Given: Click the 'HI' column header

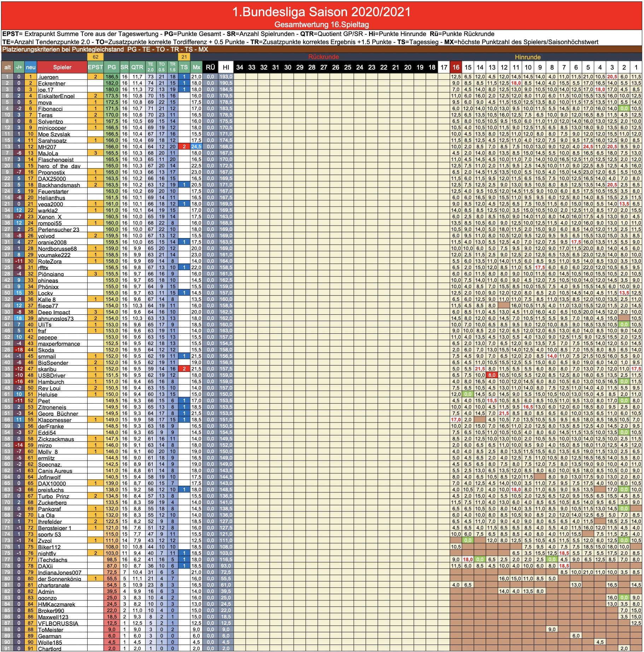Looking at the screenshot, I should [x=226, y=67].
